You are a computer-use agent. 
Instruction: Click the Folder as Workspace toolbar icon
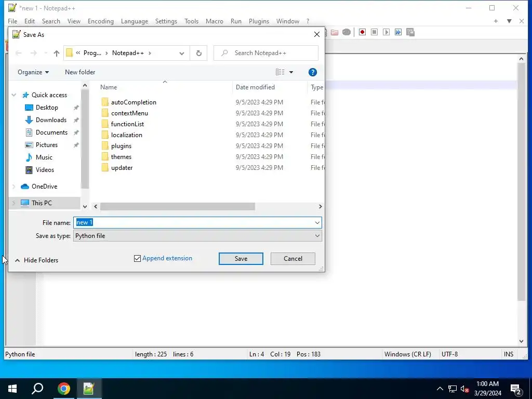click(x=335, y=32)
